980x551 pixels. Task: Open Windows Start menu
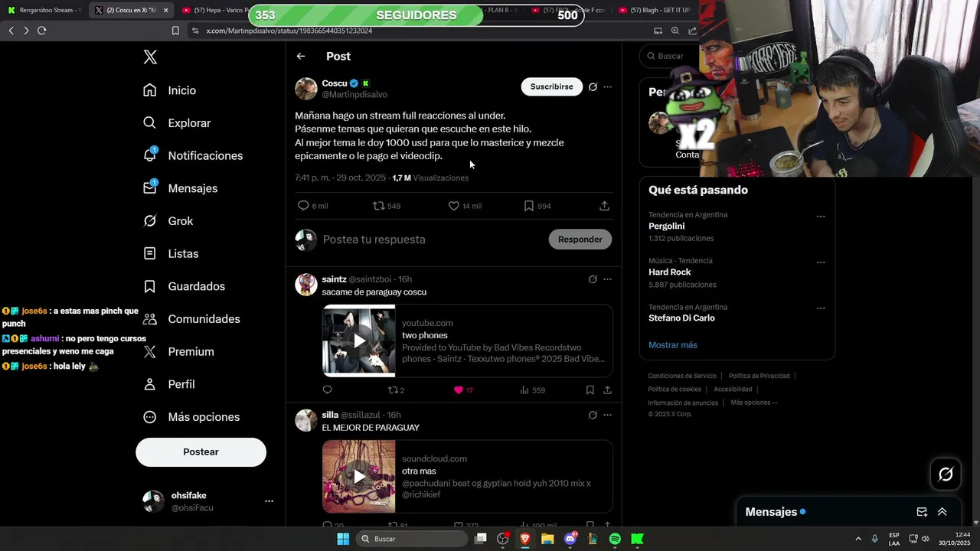(x=343, y=539)
